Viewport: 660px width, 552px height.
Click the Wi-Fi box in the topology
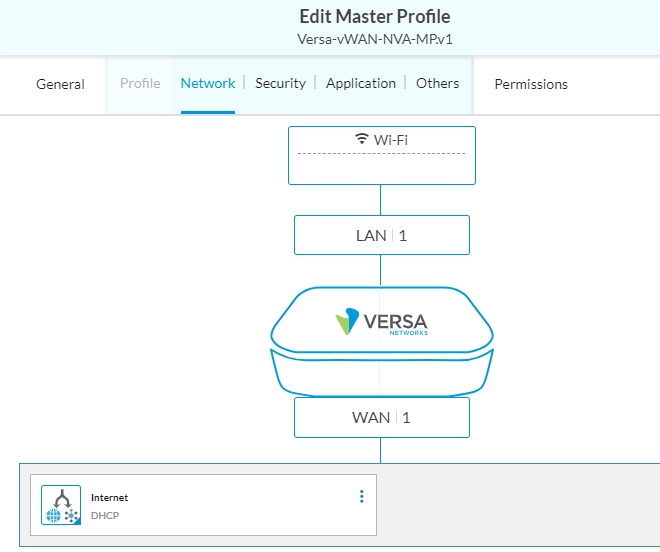tap(382, 155)
